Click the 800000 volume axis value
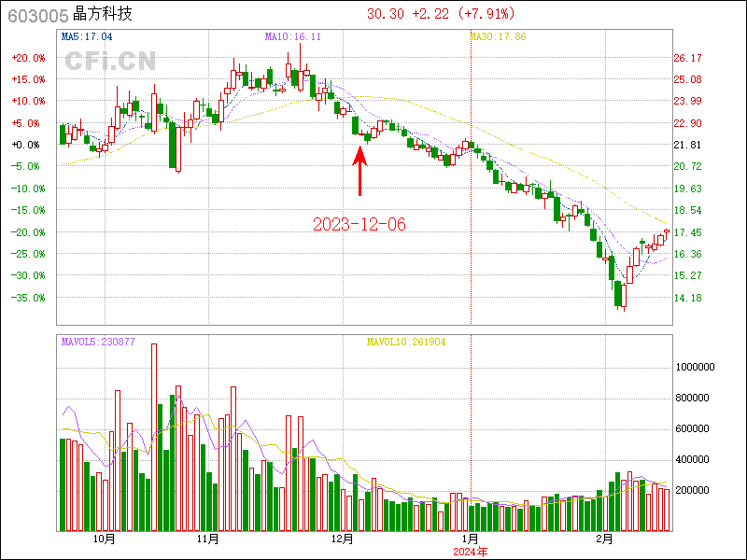The width and height of the screenshot is (747, 560). [692, 399]
